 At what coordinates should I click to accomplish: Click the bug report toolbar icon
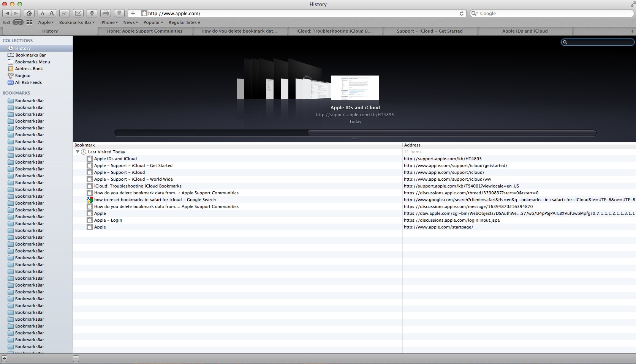coord(92,13)
